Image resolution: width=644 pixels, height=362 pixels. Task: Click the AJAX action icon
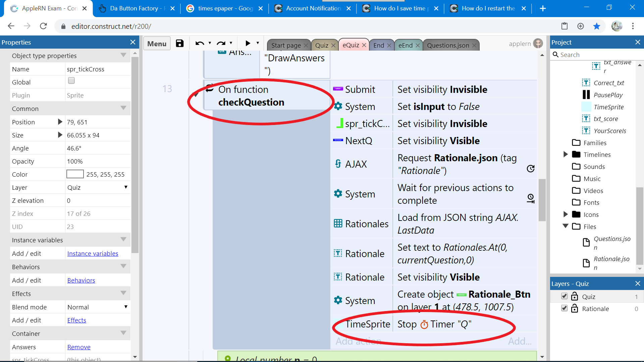coord(338,164)
